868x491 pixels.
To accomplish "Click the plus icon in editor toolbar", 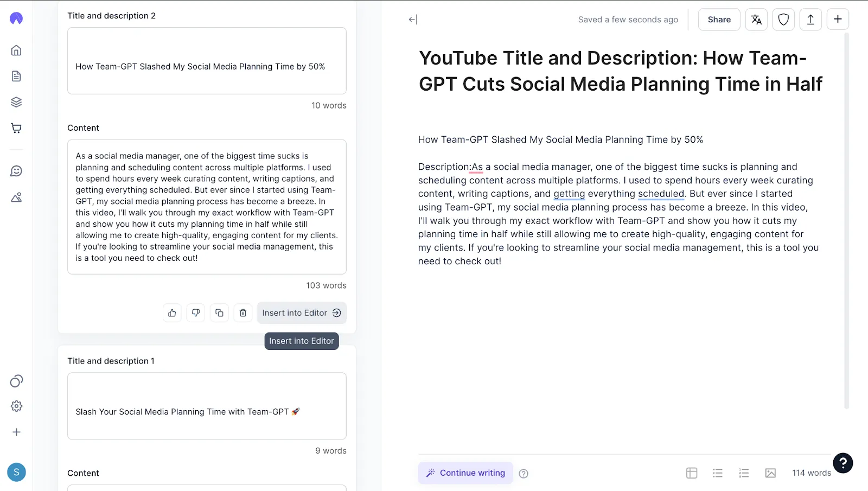I will tap(838, 19).
